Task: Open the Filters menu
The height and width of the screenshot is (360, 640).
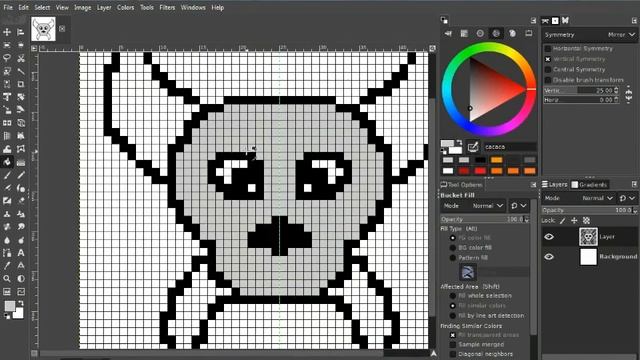Action: 167,7
